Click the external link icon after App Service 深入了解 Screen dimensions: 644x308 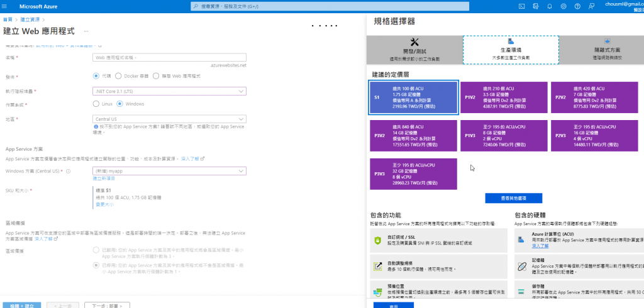point(203,158)
